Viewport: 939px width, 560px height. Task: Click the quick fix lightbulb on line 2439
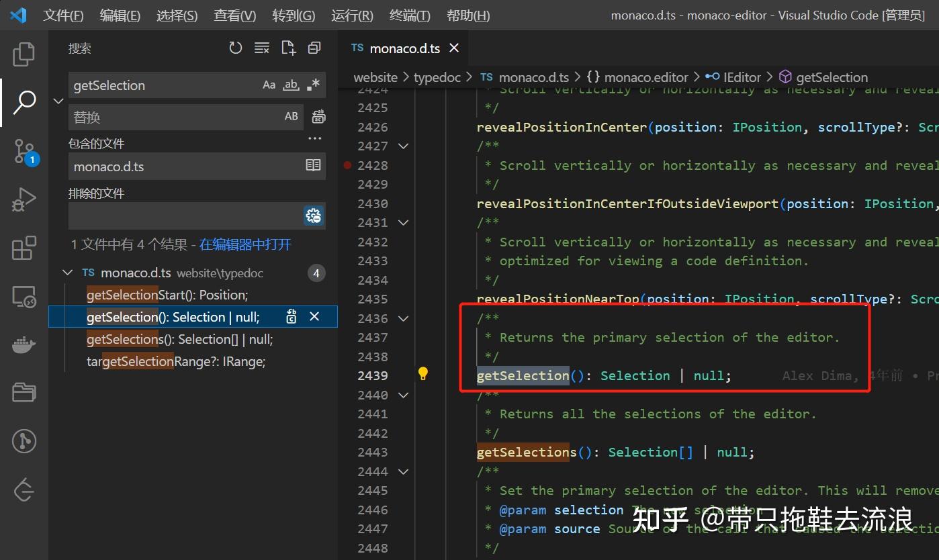pyautogui.click(x=422, y=374)
